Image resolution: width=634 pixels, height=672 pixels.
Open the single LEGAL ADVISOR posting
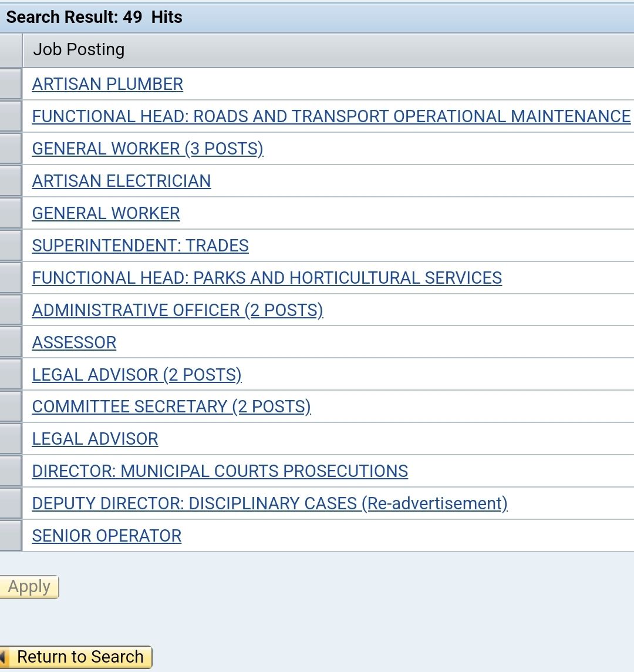95,439
